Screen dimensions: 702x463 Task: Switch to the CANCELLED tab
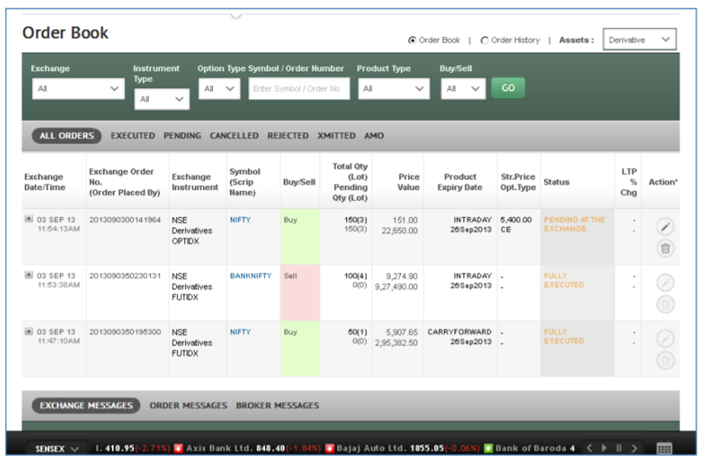(x=234, y=136)
